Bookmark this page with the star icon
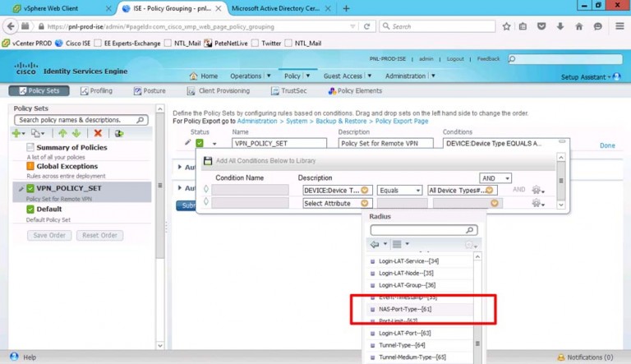 point(506,26)
